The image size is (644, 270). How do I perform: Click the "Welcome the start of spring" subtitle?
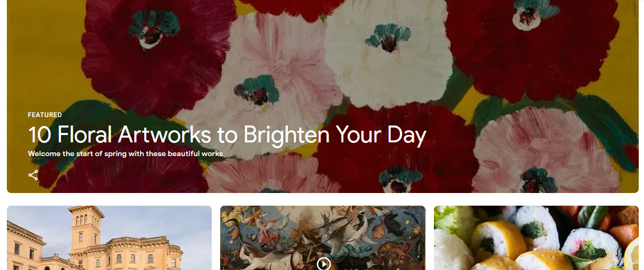coord(125,154)
